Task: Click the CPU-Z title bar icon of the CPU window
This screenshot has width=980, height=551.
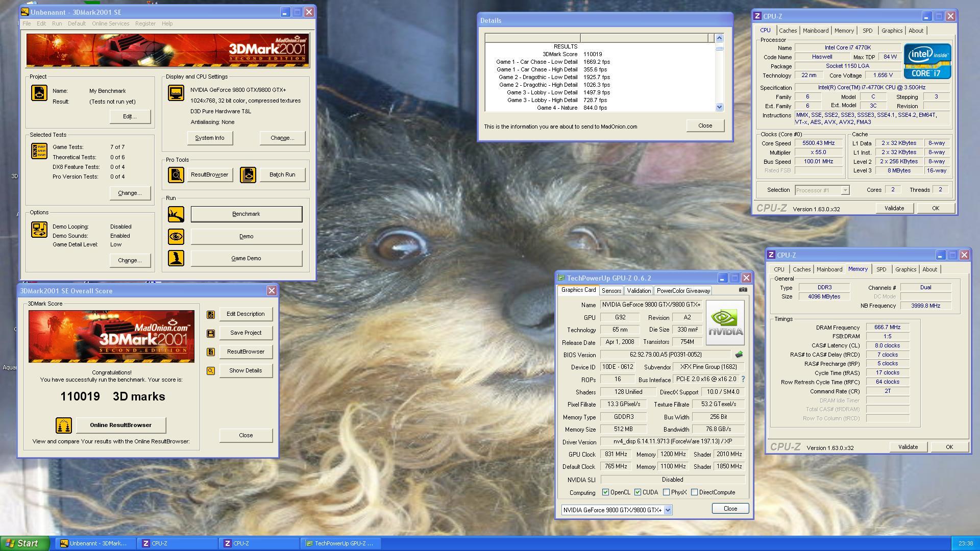Action: click(757, 16)
